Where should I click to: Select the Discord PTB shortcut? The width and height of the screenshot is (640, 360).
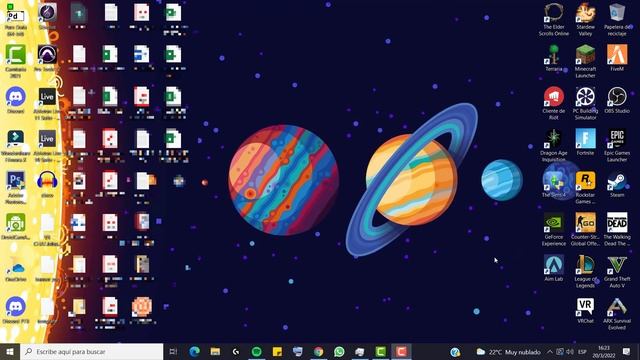pyautogui.click(x=16, y=310)
